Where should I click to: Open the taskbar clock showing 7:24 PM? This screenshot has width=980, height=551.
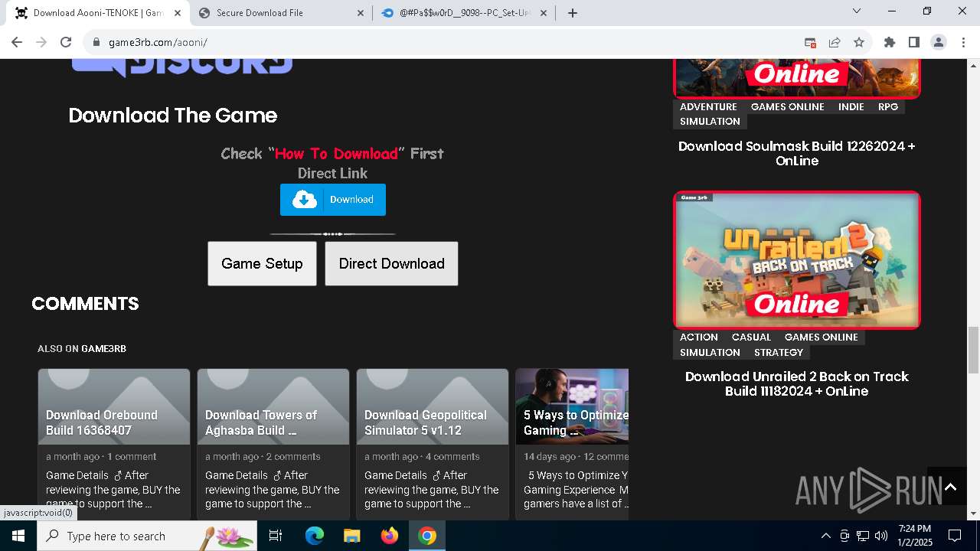tap(915, 536)
